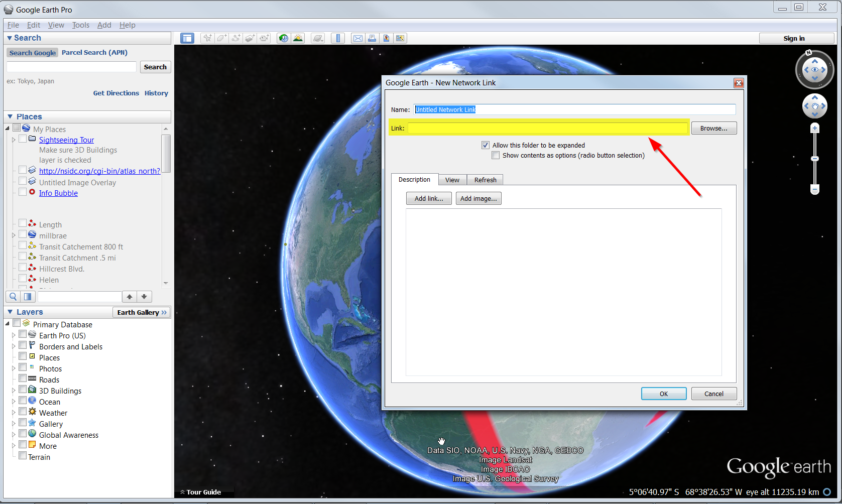Viewport: 842px width, 504px height.
Task: Collapse the Layers panel triangle
Action: pyautogui.click(x=10, y=312)
